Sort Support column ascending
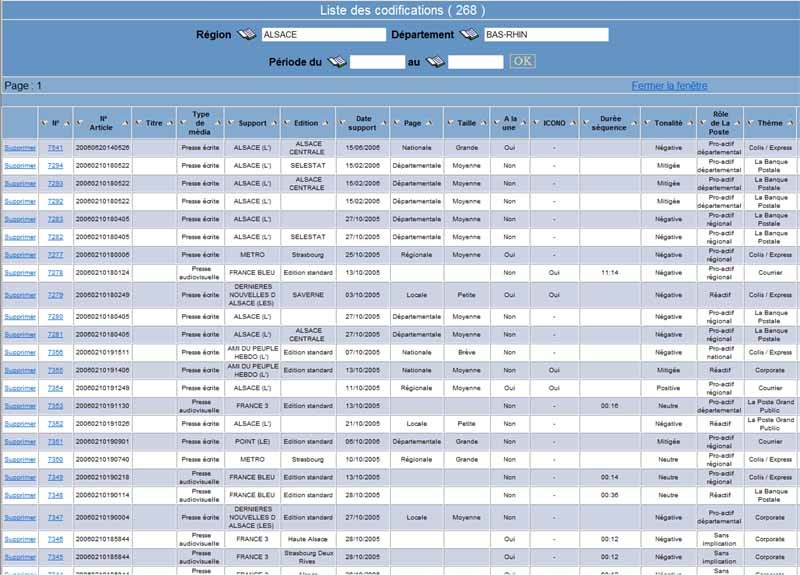 click(274, 123)
